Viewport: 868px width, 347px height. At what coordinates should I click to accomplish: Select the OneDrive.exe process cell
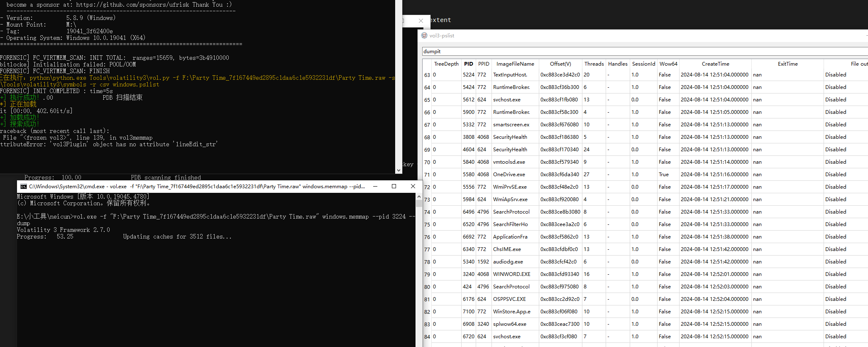pos(515,175)
